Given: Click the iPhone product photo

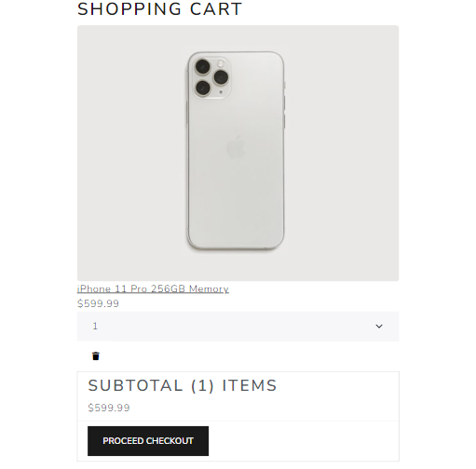Looking at the screenshot, I should [x=238, y=154].
